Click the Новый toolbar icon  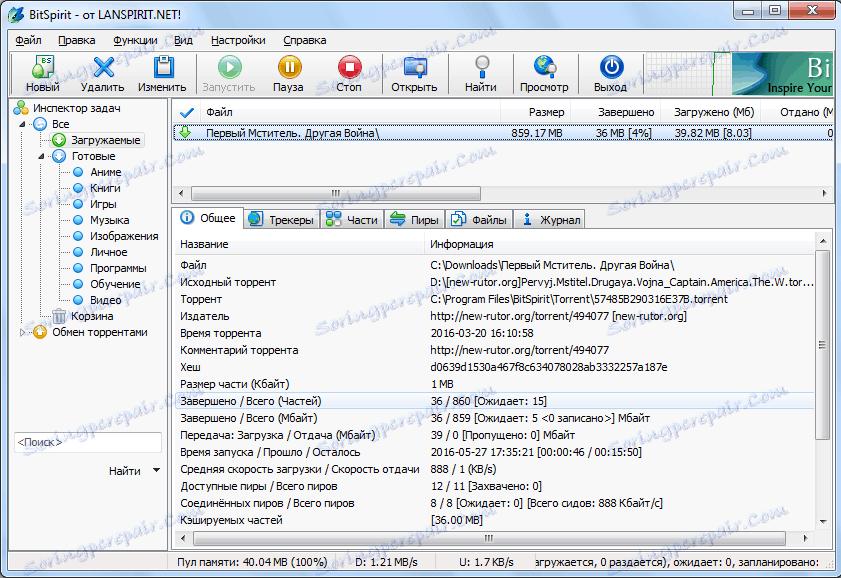tap(42, 68)
